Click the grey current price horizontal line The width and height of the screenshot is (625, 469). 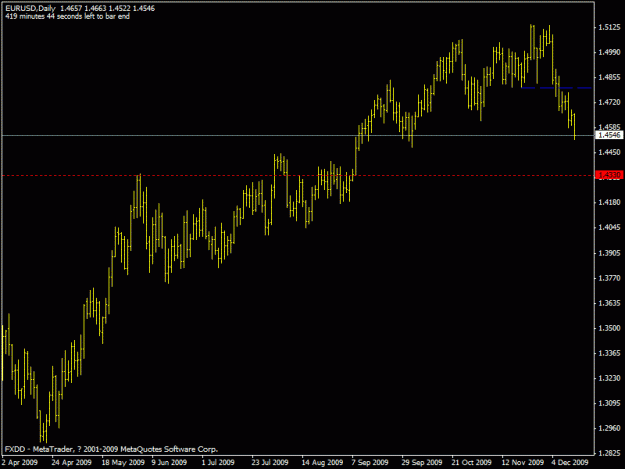pos(298,135)
